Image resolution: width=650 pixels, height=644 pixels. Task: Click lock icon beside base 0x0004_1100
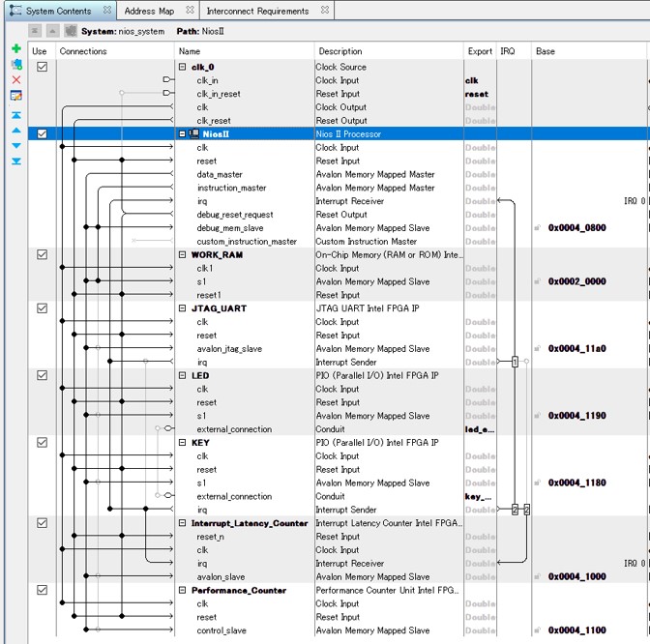click(x=537, y=630)
